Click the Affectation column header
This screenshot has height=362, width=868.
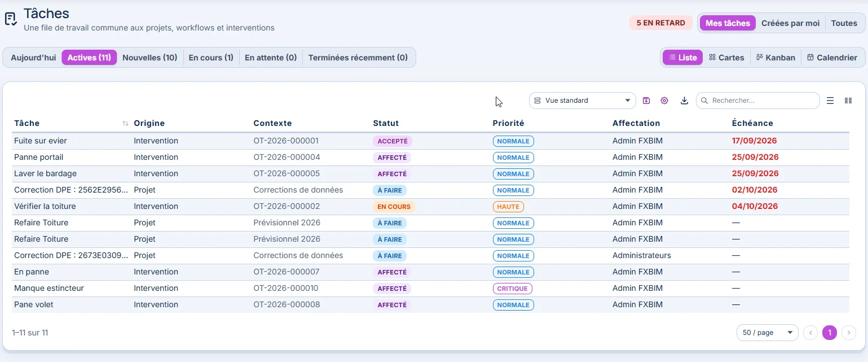click(636, 123)
